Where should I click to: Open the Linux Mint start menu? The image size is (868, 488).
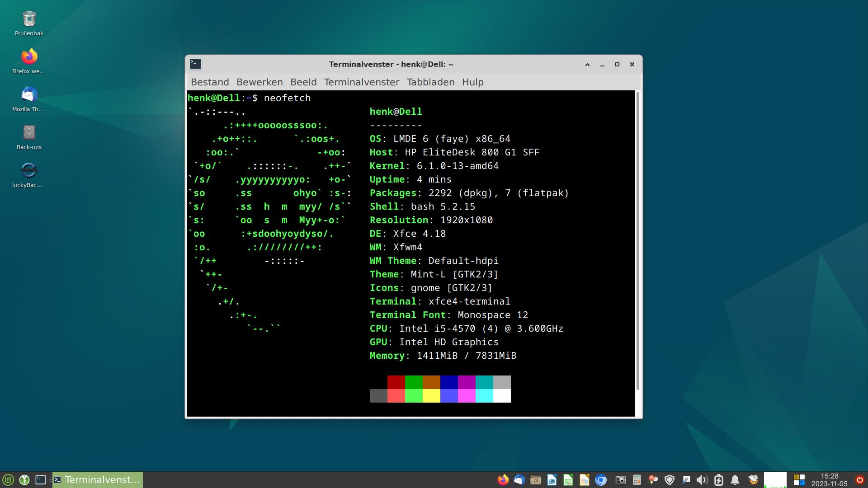click(8, 480)
